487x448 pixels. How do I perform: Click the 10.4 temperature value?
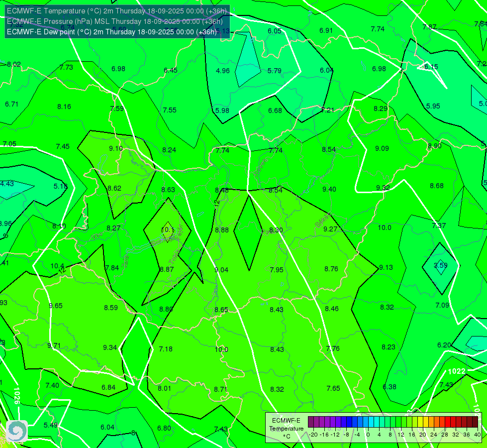click(x=57, y=266)
